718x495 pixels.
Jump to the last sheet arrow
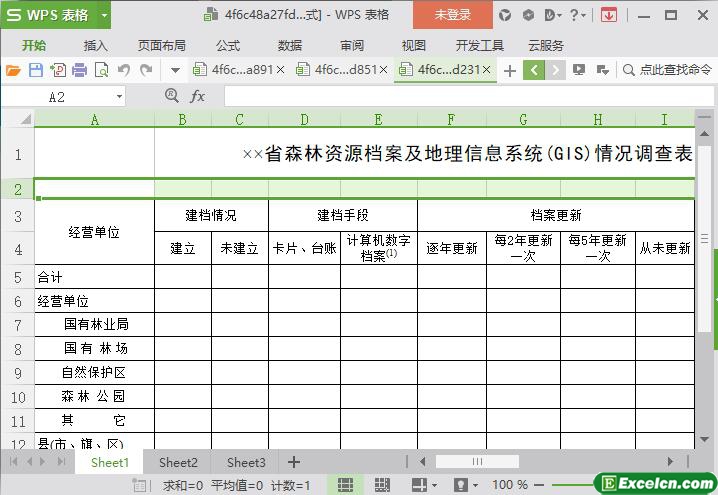point(61,462)
